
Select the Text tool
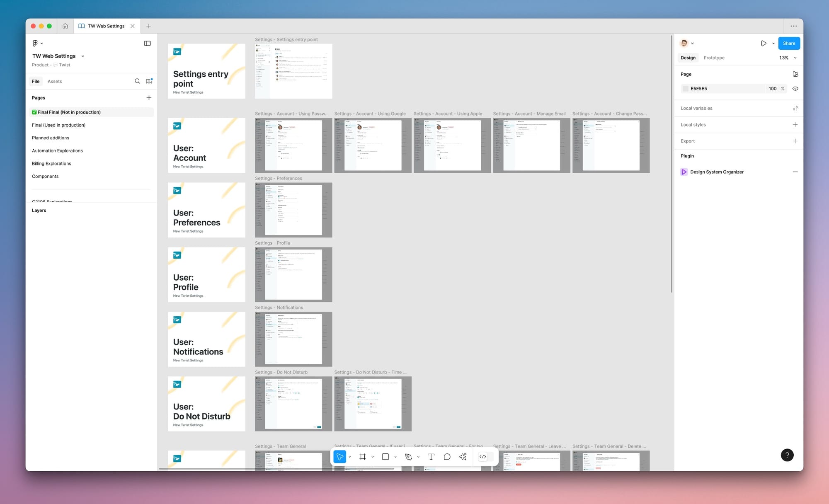click(431, 456)
